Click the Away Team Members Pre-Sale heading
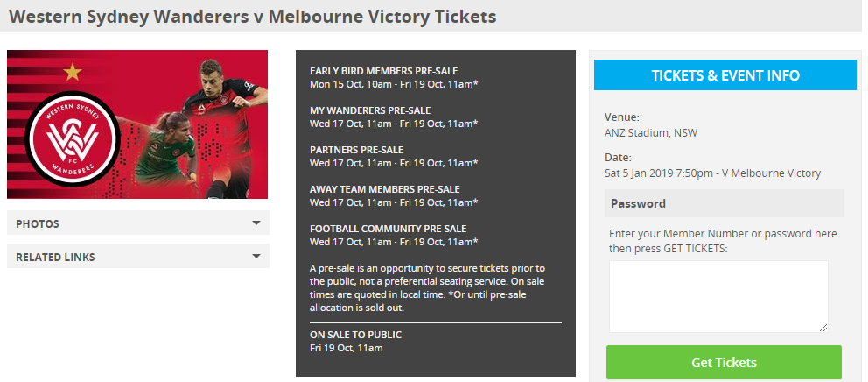The height and width of the screenshot is (382, 868). (384, 189)
